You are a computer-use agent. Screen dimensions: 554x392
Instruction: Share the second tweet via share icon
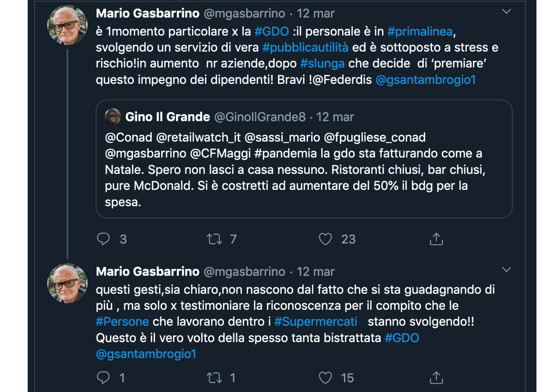coord(436,378)
